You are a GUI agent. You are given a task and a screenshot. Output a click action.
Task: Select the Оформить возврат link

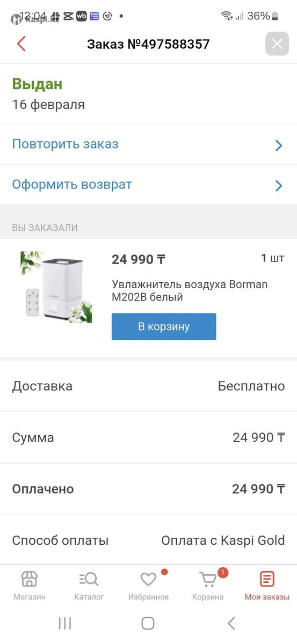(x=72, y=185)
